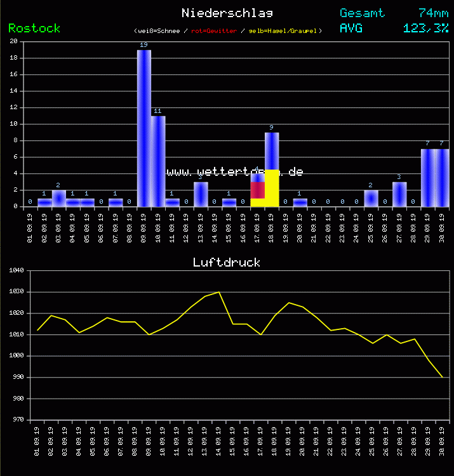Screen dimensions: 454x476
Task: Click the Luftdruck chart title
Action: pyautogui.click(x=227, y=262)
